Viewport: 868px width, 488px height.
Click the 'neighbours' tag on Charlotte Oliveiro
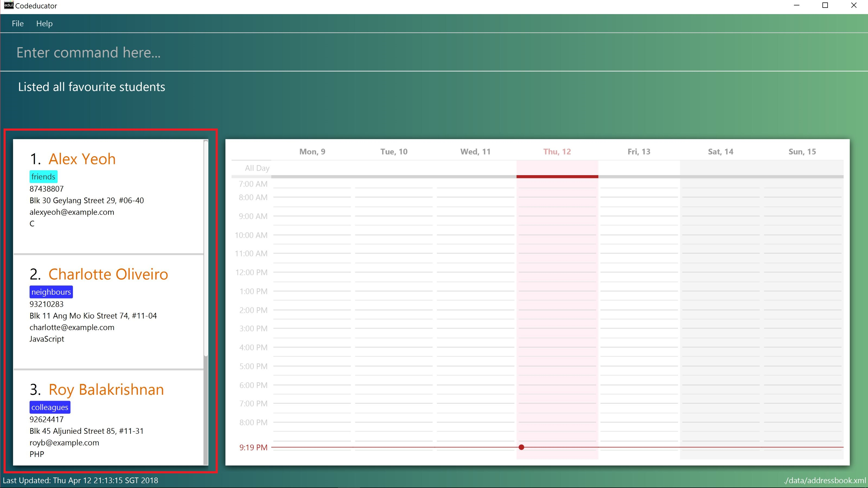click(x=51, y=292)
